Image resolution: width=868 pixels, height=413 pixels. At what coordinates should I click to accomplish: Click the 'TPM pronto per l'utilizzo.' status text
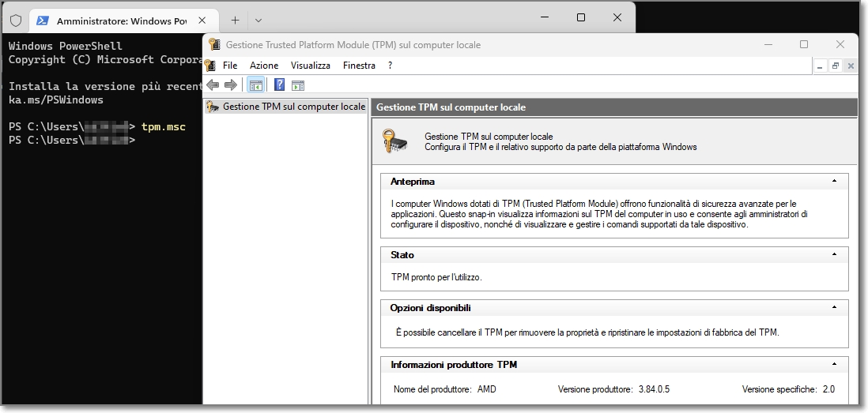pyautogui.click(x=436, y=277)
